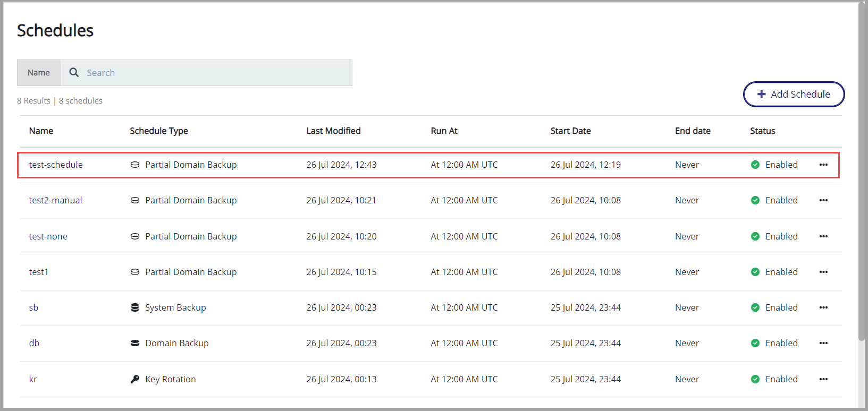This screenshot has width=868, height=411.
Task: Click the green Enabled checkmark for test-schedule
Action: point(755,165)
